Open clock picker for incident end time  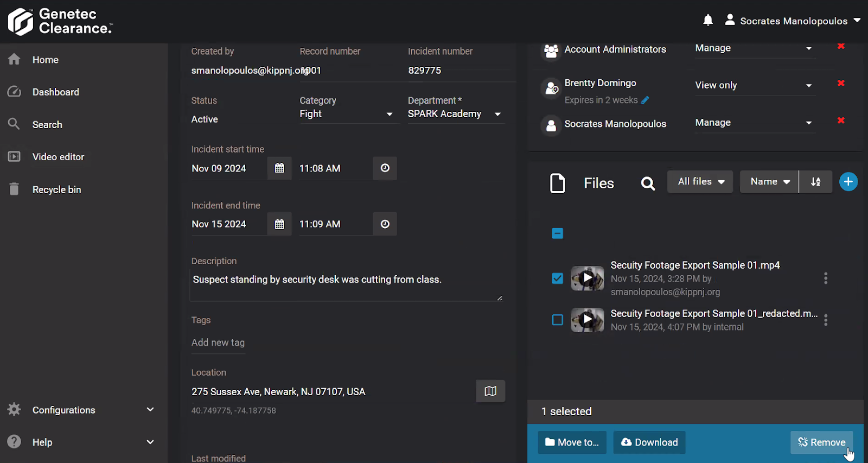pyautogui.click(x=385, y=224)
